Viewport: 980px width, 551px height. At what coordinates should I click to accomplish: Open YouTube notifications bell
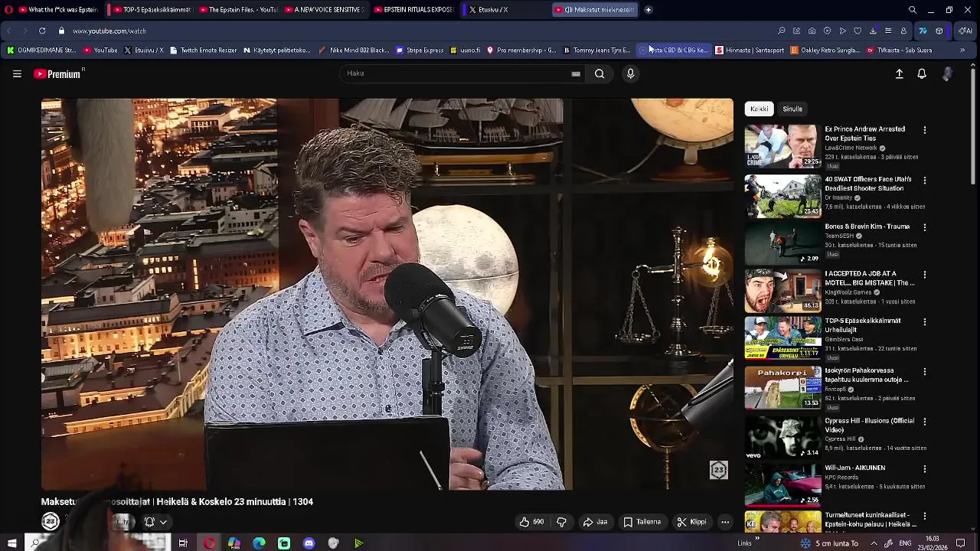pyautogui.click(x=922, y=73)
